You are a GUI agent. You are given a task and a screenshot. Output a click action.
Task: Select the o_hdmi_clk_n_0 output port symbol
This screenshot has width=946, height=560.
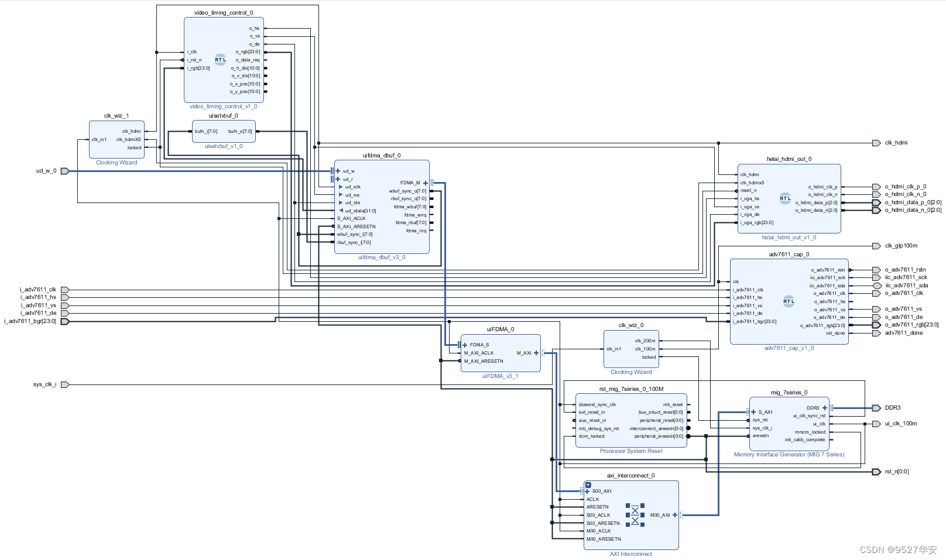click(x=876, y=194)
